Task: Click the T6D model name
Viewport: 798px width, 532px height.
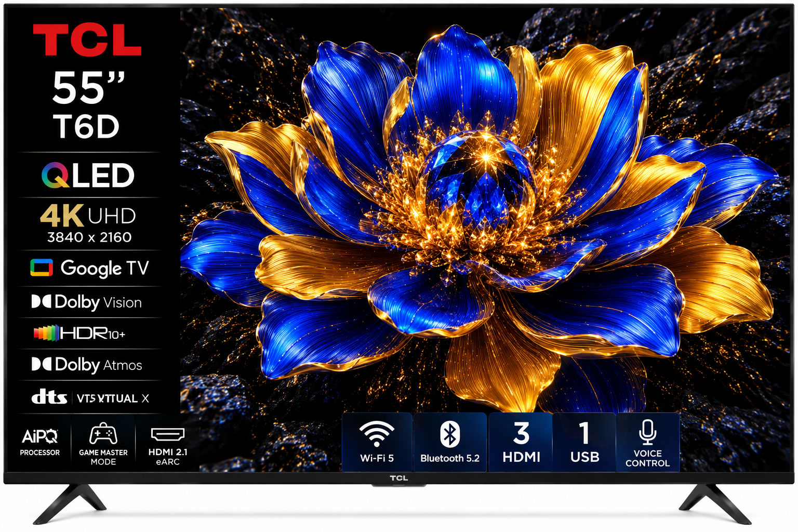Action: 86,127
